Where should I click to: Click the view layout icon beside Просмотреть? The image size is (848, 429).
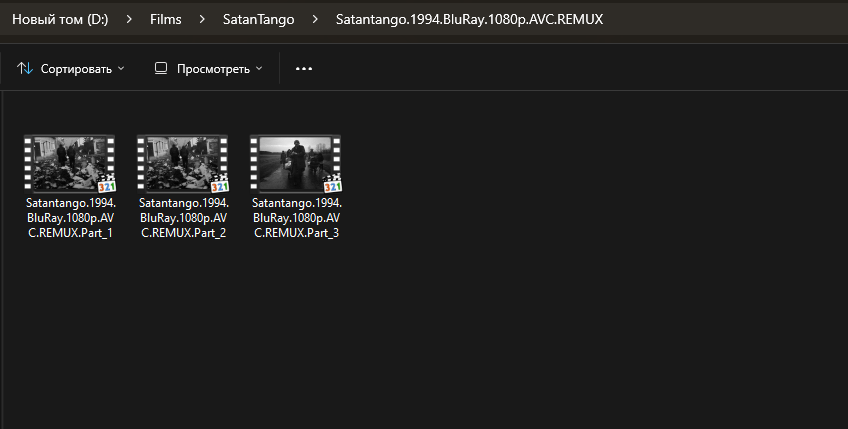pyautogui.click(x=161, y=68)
